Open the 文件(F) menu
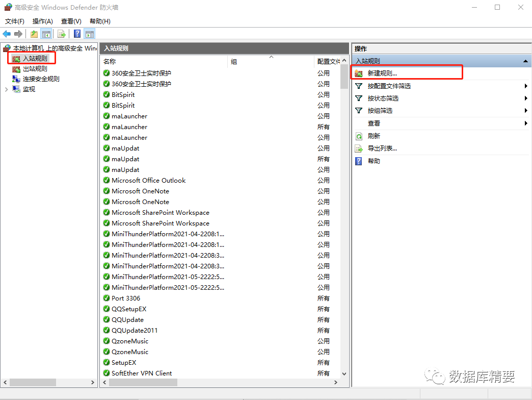This screenshot has height=400, width=532. click(x=15, y=21)
